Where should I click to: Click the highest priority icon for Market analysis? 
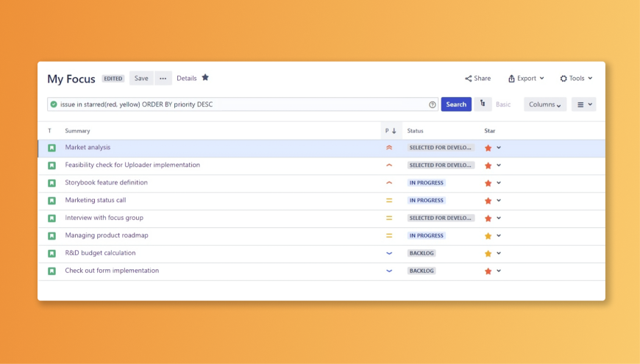tap(389, 148)
